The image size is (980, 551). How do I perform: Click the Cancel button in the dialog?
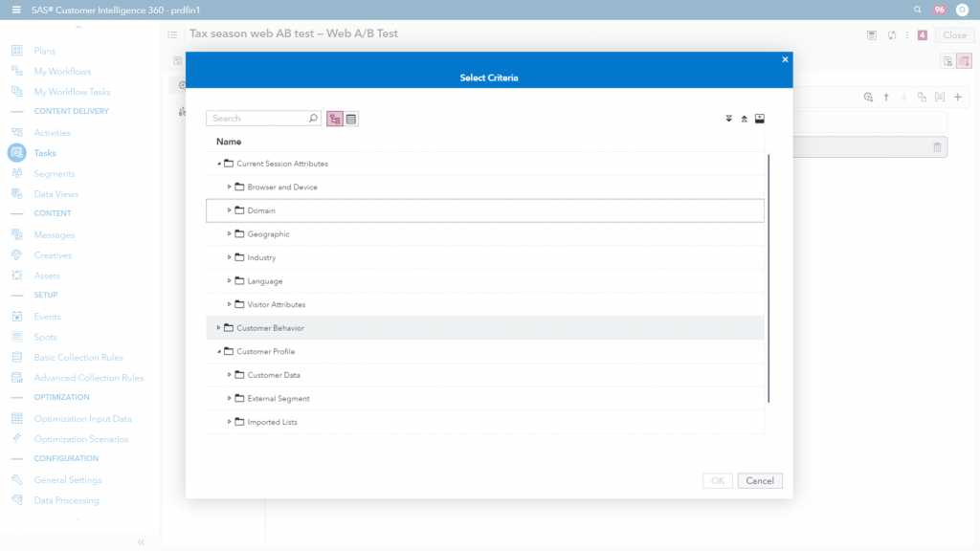tap(759, 480)
